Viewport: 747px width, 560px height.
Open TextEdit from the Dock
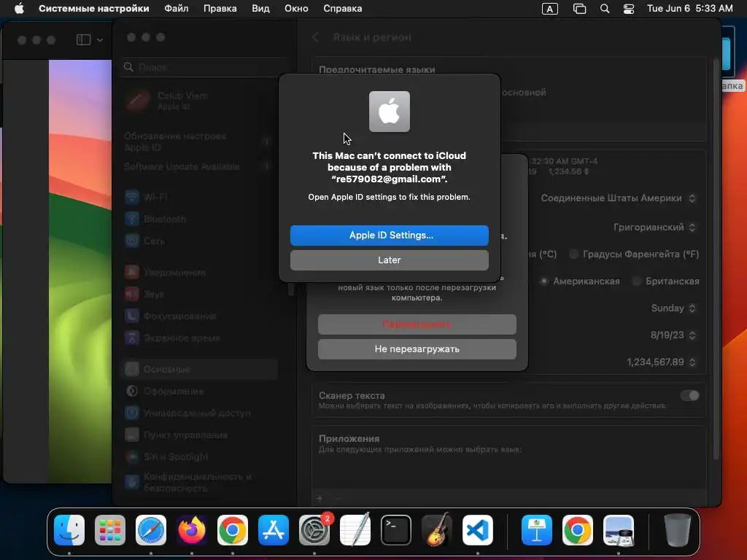coord(355,530)
